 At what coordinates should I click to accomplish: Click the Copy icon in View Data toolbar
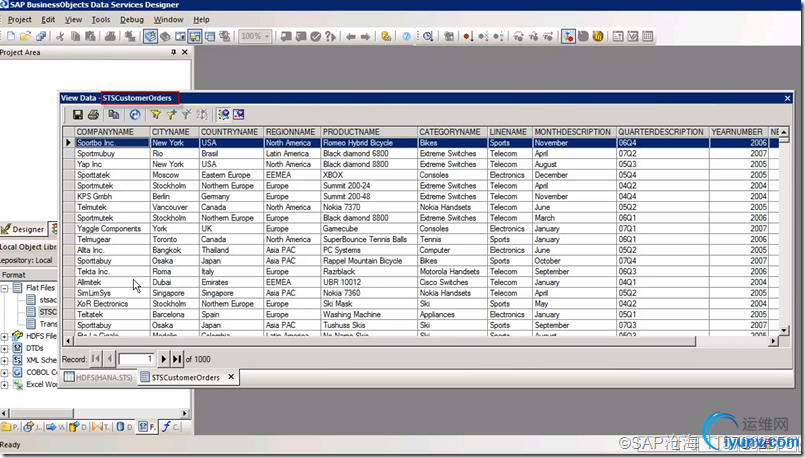click(x=114, y=115)
